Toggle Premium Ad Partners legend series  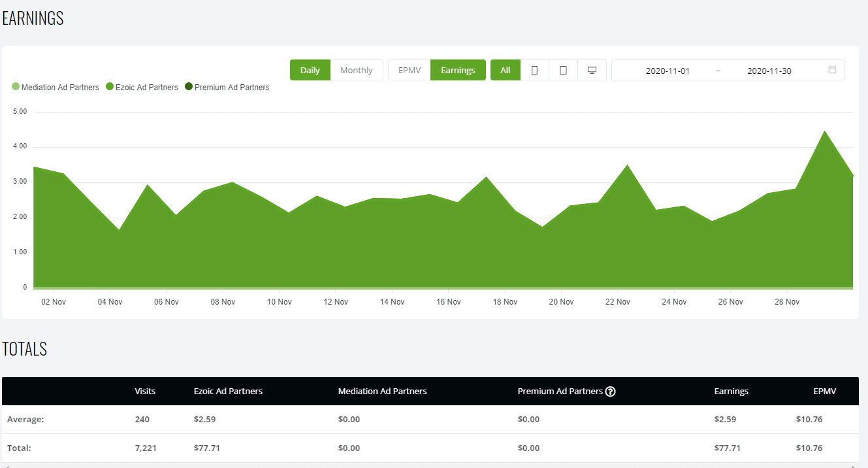tap(227, 87)
